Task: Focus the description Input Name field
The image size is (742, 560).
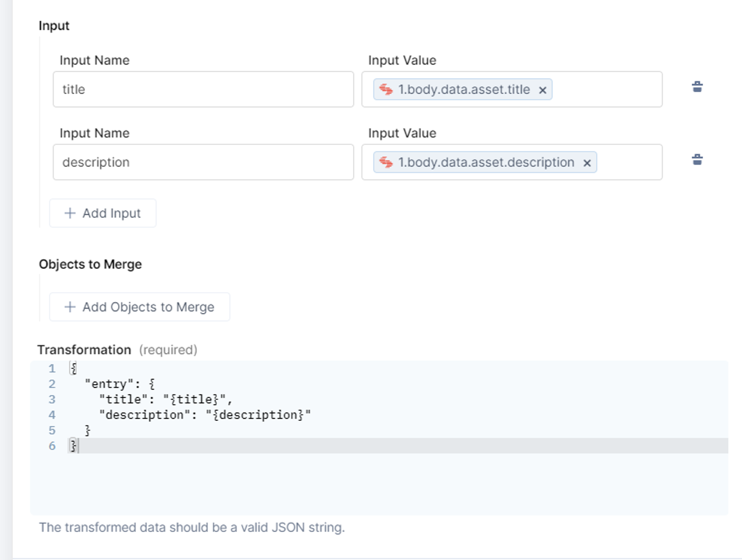Action: tap(203, 162)
